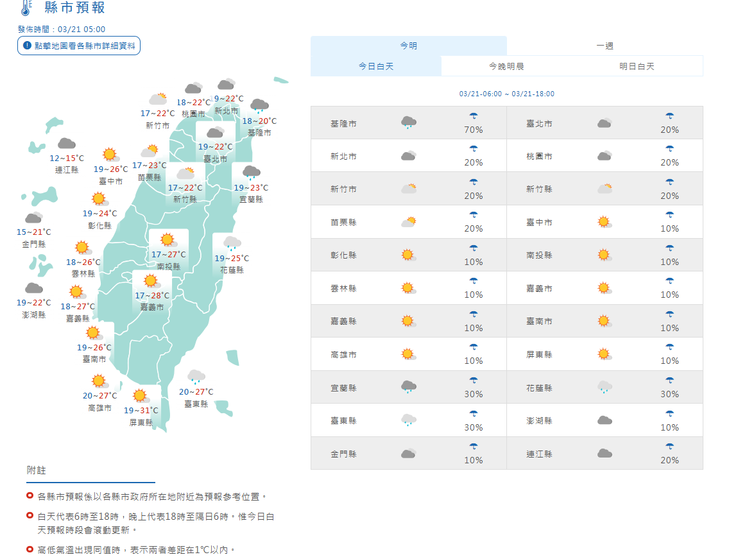Select the 今日白天 sub-tab
Image resolution: width=756 pixels, height=557 pixels.
coord(376,66)
